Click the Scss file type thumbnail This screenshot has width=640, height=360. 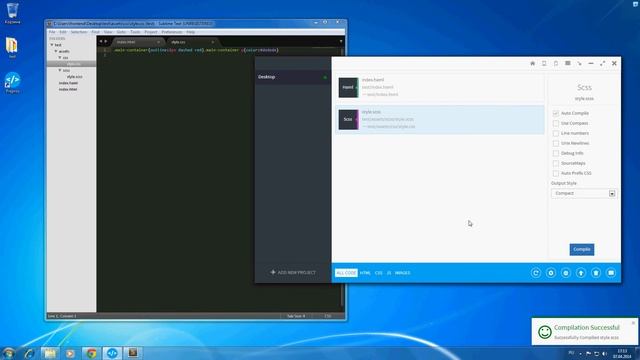(x=348, y=119)
